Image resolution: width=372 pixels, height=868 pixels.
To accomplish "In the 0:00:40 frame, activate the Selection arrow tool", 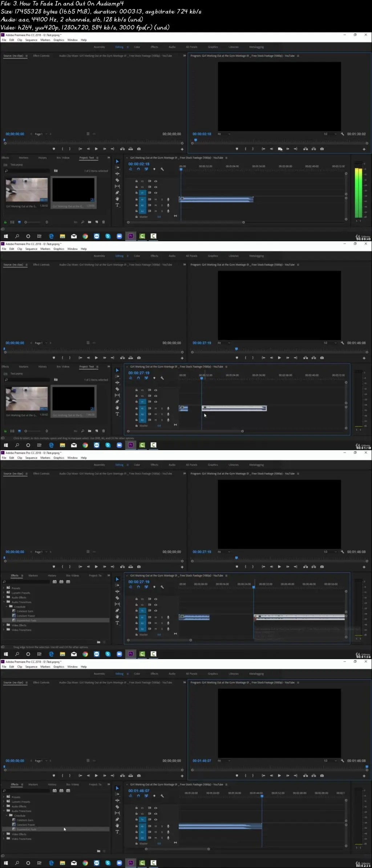I will tap(117, 161).
